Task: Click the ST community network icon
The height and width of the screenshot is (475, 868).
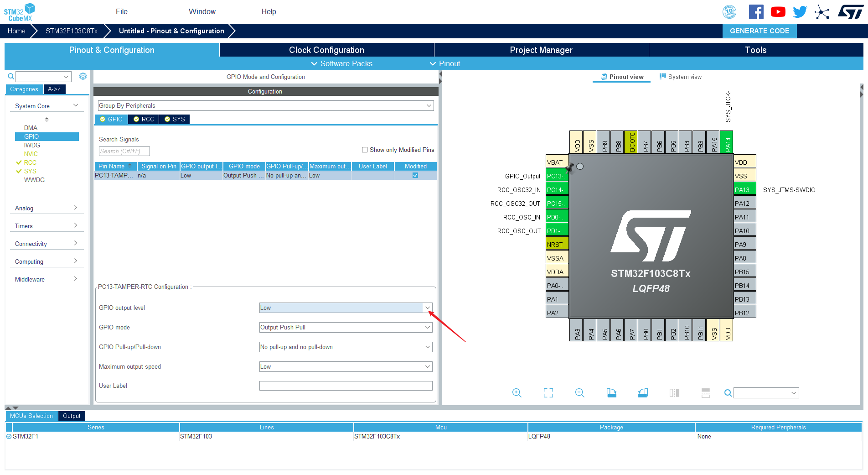Action: point(822,12)
